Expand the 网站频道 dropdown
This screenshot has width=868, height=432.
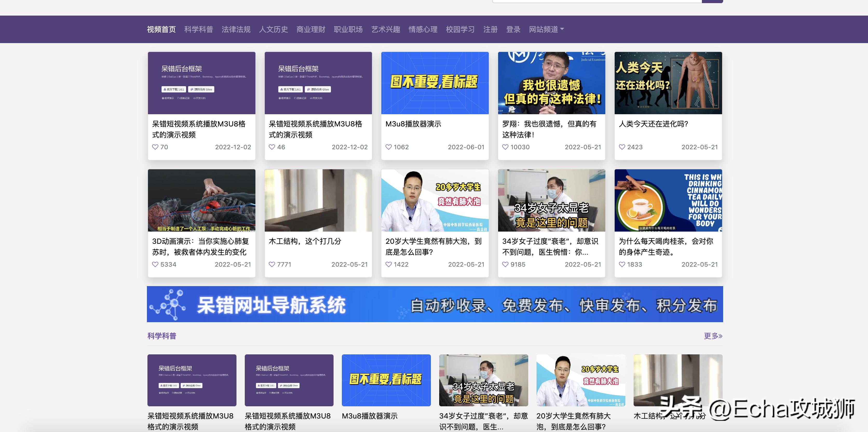(545, 29)
